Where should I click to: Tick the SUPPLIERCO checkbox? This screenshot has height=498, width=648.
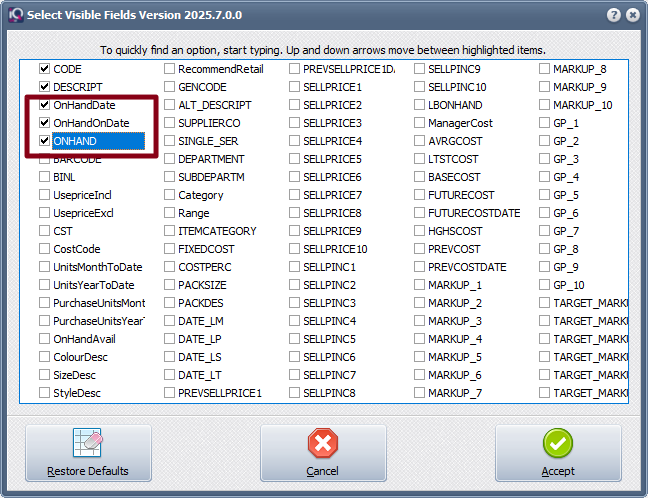click(169, 123)
